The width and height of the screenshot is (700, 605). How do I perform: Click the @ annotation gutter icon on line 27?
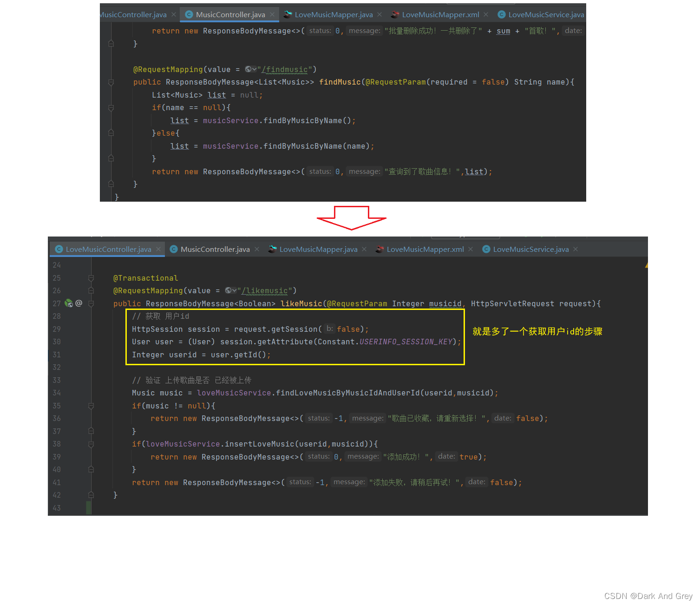click(79, 303)
